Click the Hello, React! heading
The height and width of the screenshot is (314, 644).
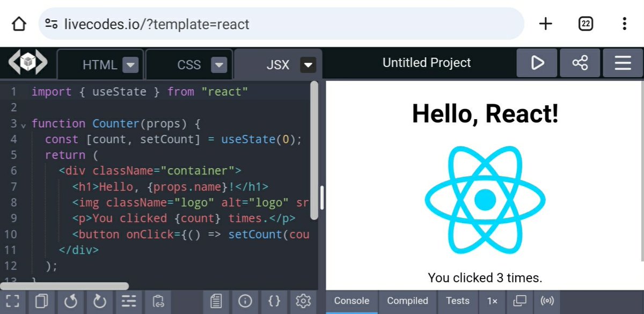click(x=485, y=114)
